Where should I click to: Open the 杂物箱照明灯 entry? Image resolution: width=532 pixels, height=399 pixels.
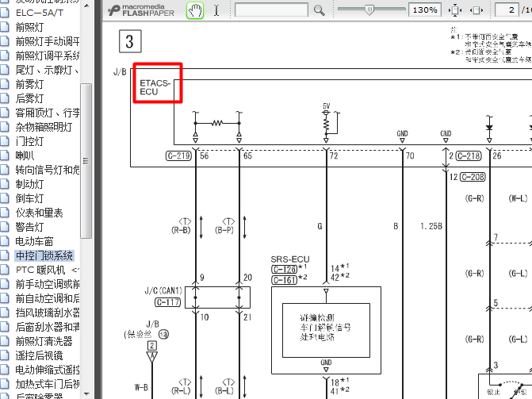click(44, 127)
